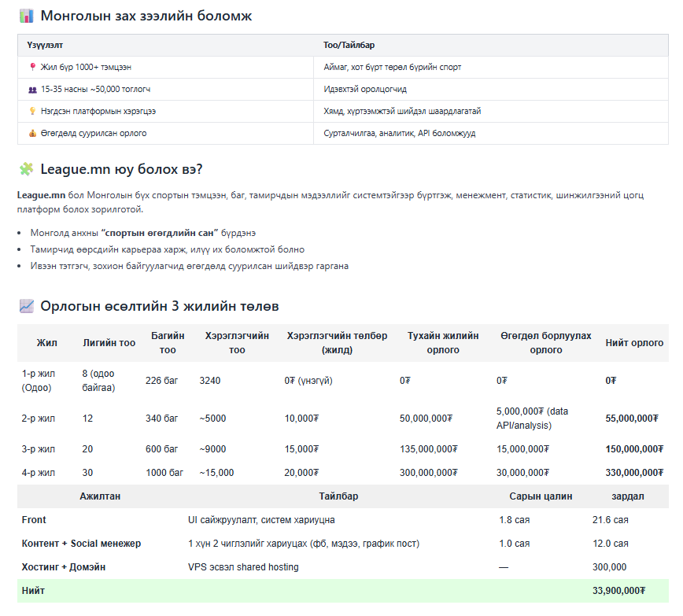Click the Хэрэглэгчийн төлбөр (жилд) column header

click(337, 343)
